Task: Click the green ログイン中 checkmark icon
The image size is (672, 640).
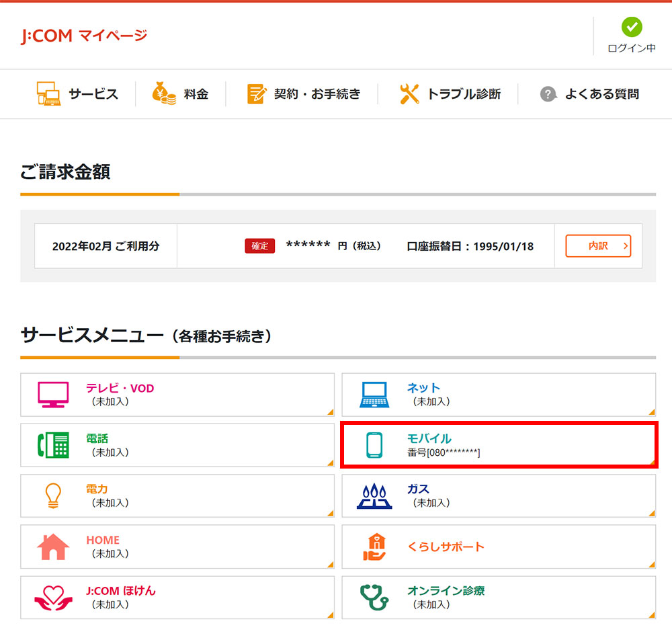Action: pos(632,27)
